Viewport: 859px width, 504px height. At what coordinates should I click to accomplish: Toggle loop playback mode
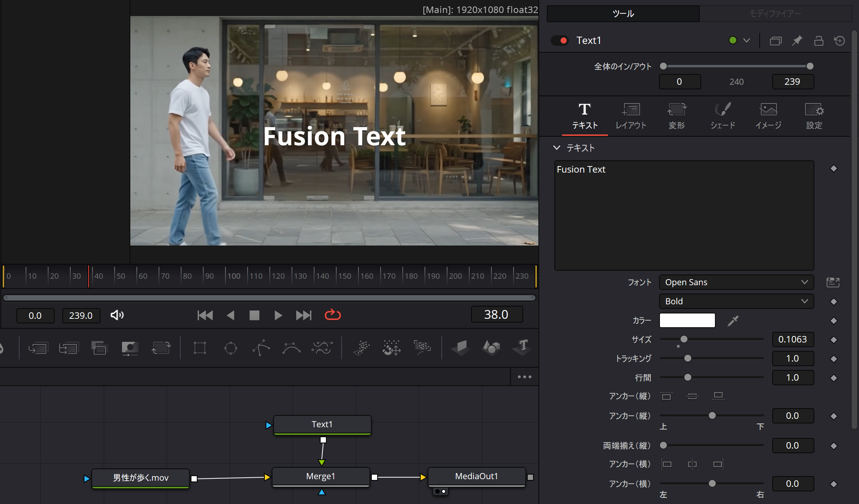pyautogui.click(x=332, y=315)
